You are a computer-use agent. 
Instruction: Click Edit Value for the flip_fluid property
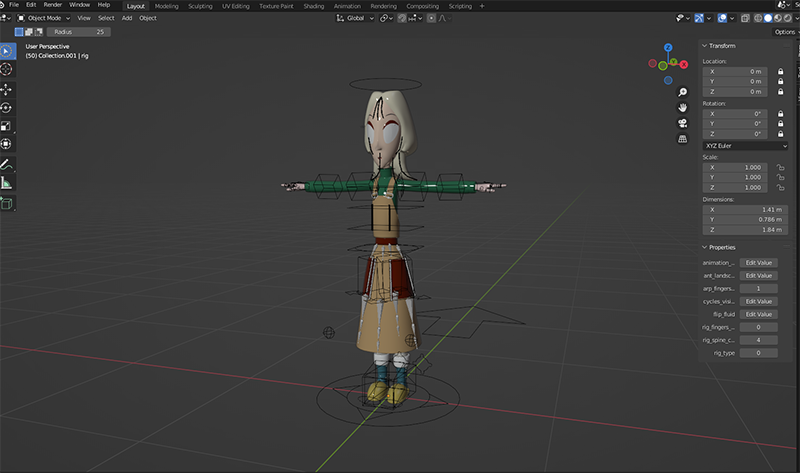759,314
